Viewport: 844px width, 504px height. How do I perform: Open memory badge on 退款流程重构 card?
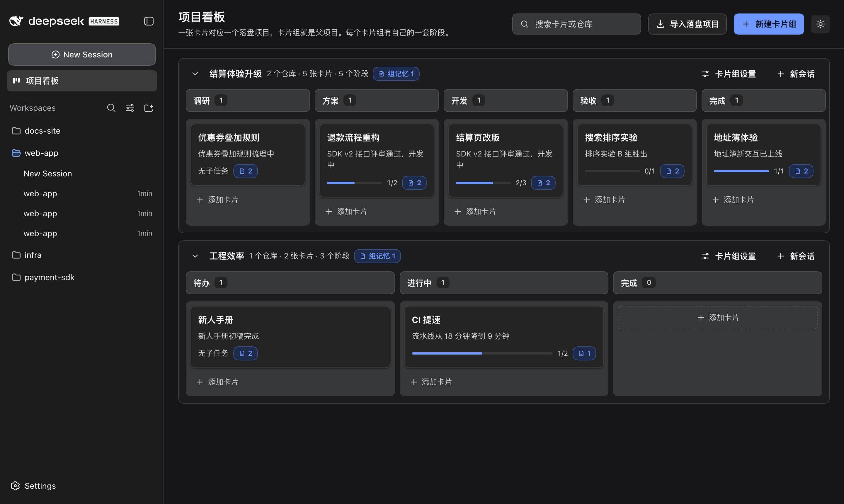click(414, 183)
